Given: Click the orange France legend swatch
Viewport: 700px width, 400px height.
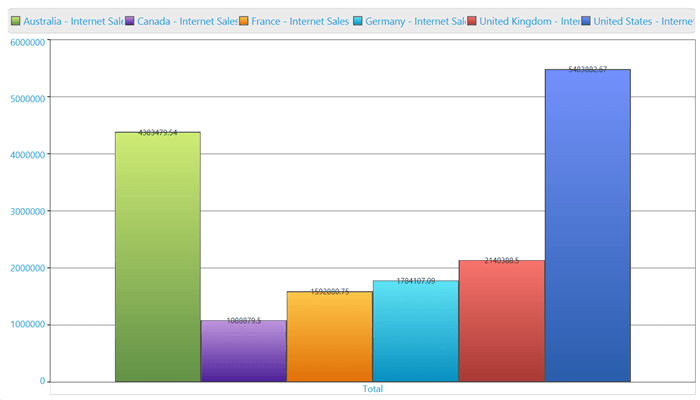Looking at the screenshot, I should pyautogui.click(x=243, y=21).
